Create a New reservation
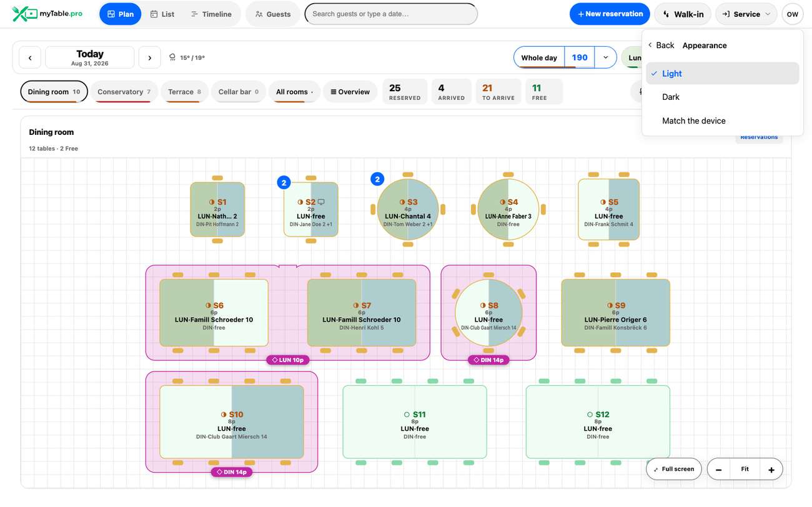This screenshot has height=507, width=812. pos(610,14)
